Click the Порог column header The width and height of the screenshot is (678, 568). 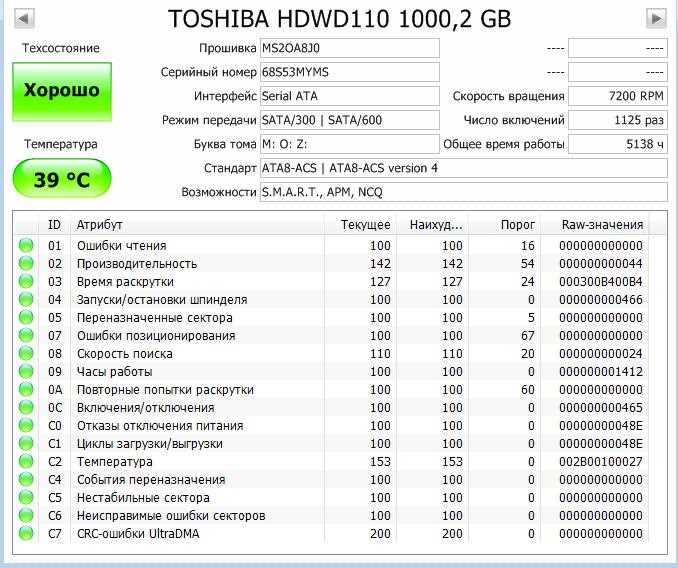click(517, 224)
